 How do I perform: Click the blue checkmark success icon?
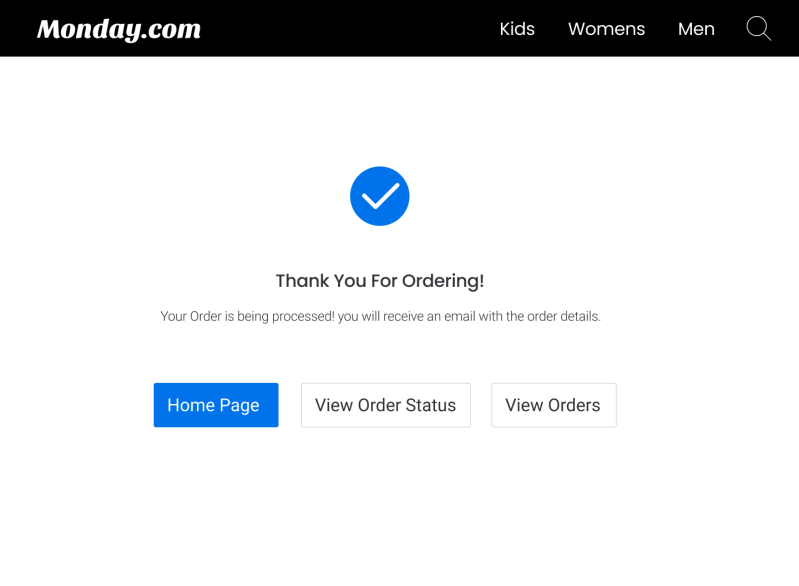pos(379,196)
